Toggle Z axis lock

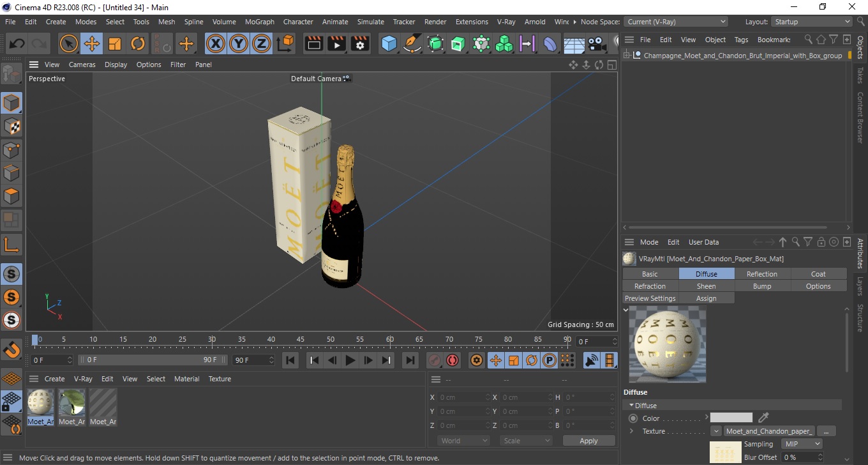262,44
